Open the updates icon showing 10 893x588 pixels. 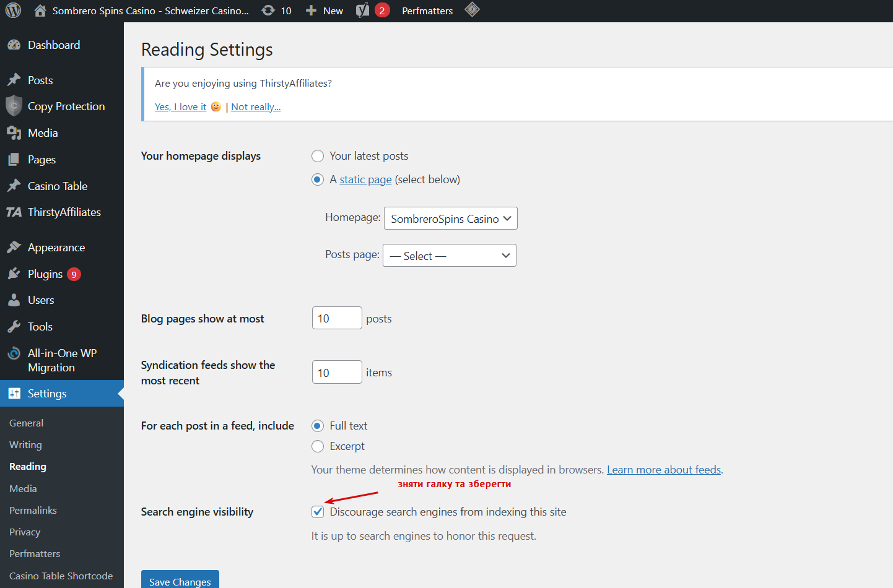click(x=268, y=11)
